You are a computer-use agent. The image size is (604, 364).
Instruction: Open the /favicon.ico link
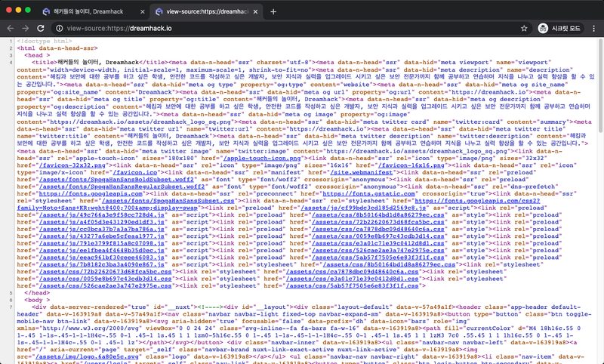point(135,173)
